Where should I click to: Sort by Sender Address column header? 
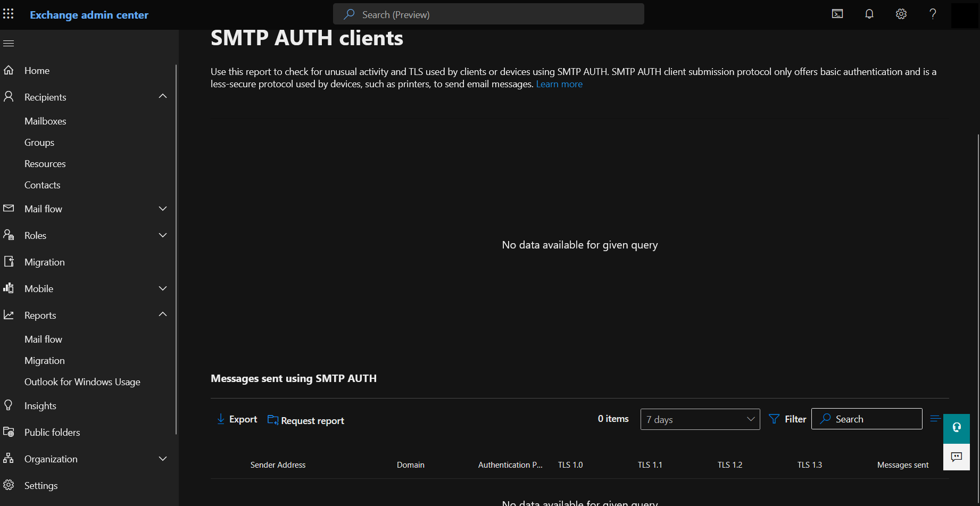278,465
